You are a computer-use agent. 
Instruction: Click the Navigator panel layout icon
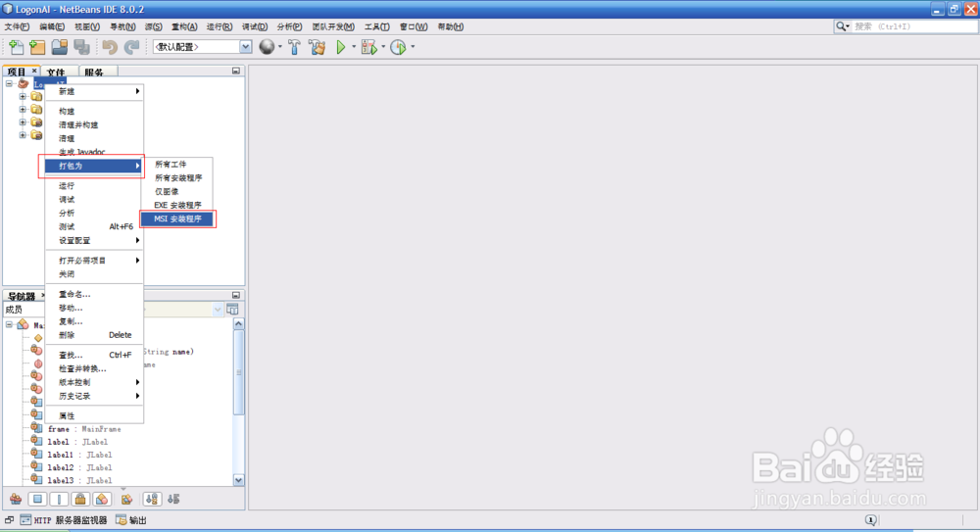click(232, 310)
